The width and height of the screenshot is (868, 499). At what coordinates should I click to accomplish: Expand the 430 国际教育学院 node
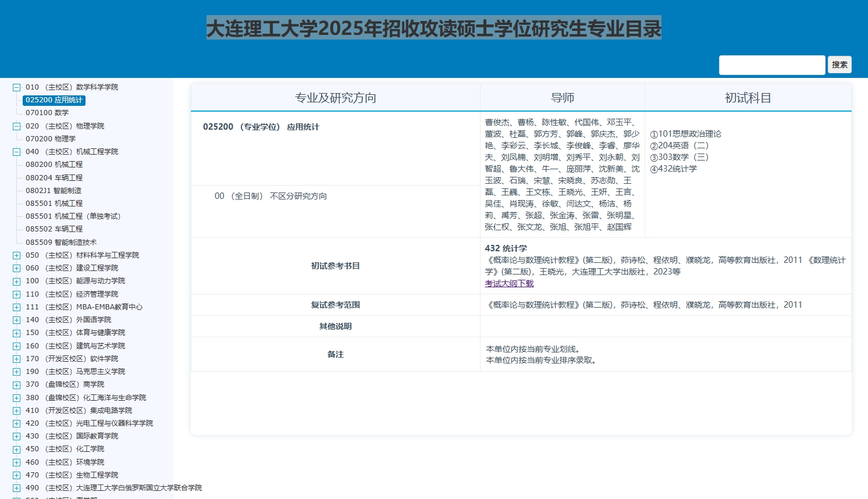[x=17, y=436]
